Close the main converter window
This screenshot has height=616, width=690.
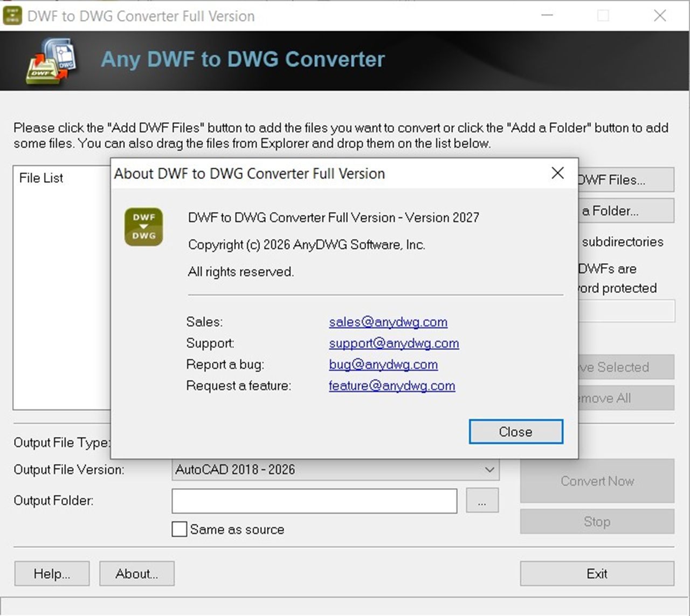pos(660,16)
